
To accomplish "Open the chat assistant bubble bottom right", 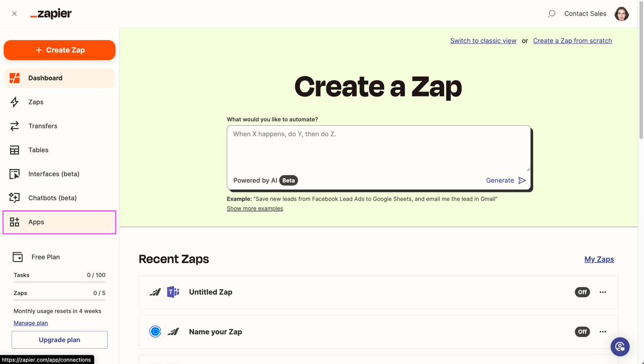I will coord(620,347).
